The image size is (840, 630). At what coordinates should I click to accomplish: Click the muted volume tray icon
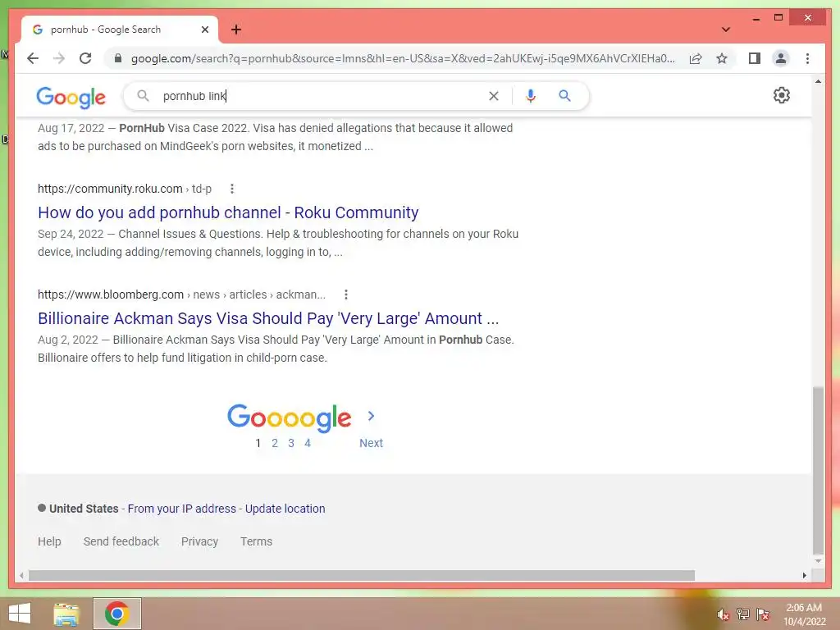click(x=724, y=614)
